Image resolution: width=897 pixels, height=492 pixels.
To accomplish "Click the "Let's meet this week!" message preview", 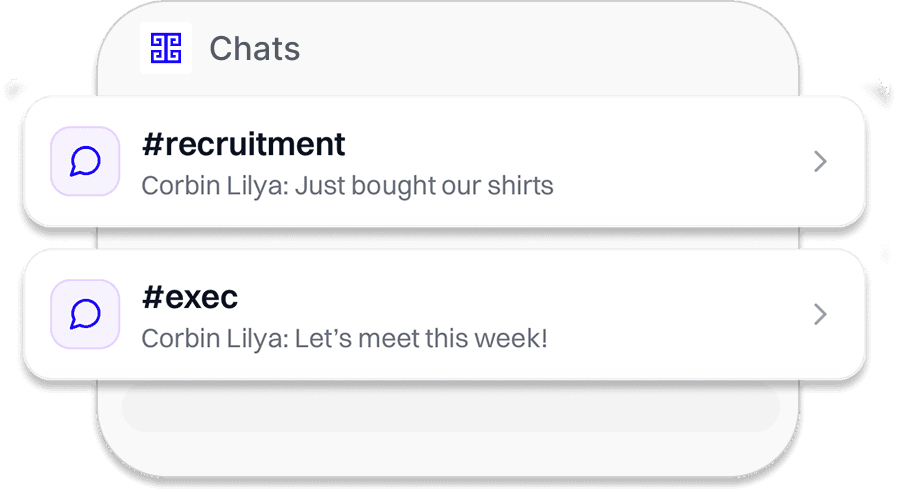I will tap(421, 339).
